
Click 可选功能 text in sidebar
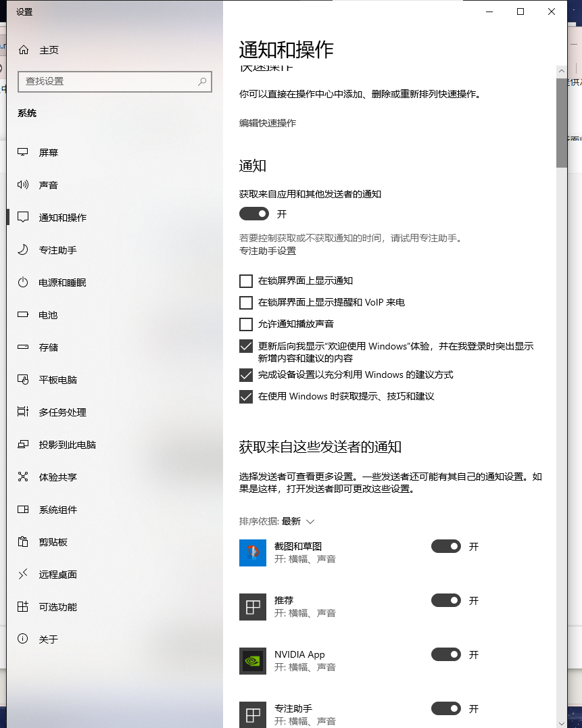coord(57,607)
